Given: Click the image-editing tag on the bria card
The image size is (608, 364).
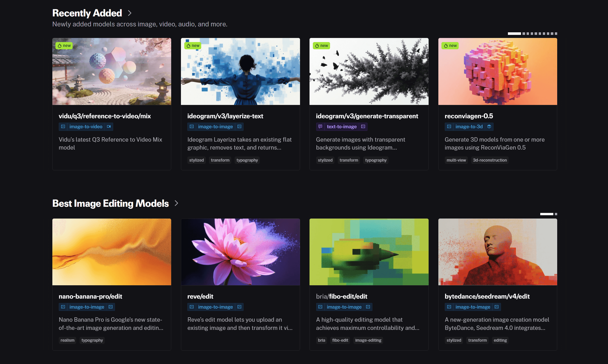Looking at the screenshot, I should coord(368,340).
